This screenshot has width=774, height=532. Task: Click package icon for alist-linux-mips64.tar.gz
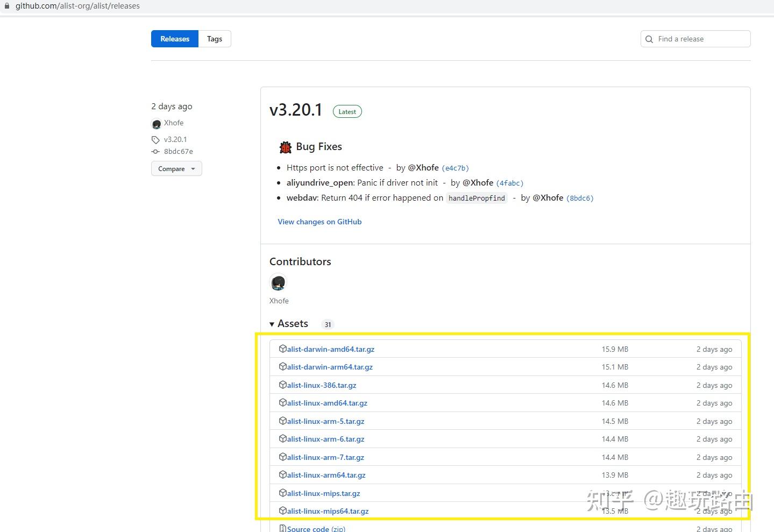point(283,511)
